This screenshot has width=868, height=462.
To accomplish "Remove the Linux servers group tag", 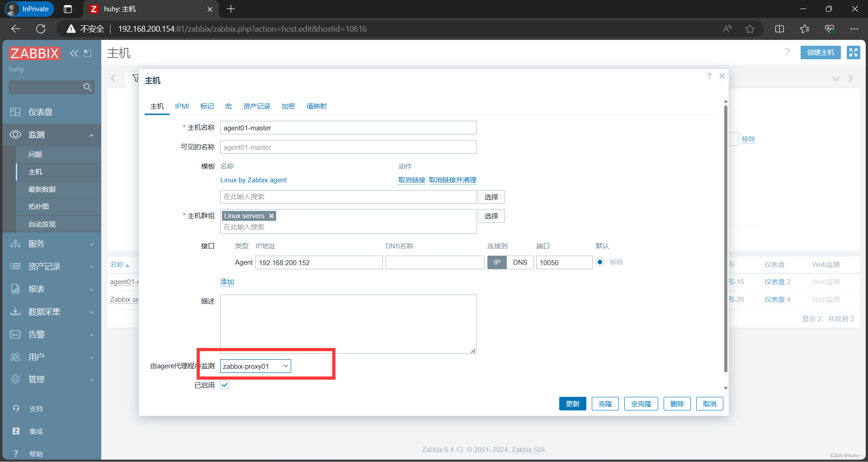I will 271,216.
